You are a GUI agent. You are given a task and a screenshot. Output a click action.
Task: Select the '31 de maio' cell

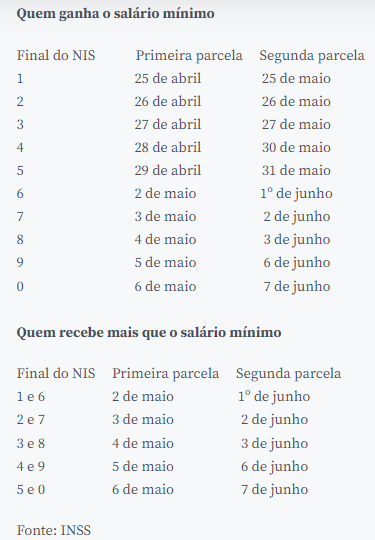pyautogui.click(x=296, y=170)
